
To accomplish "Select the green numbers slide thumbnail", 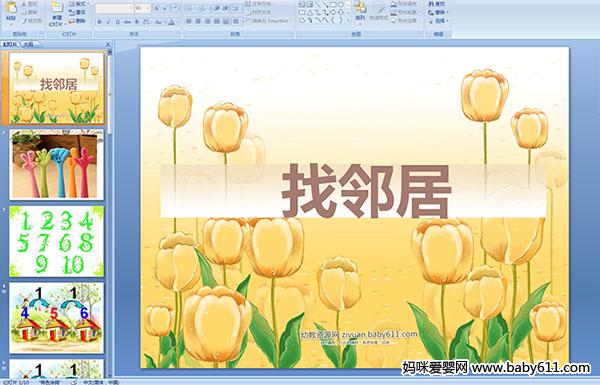I will pyautogui.click(x=56, y=241).
